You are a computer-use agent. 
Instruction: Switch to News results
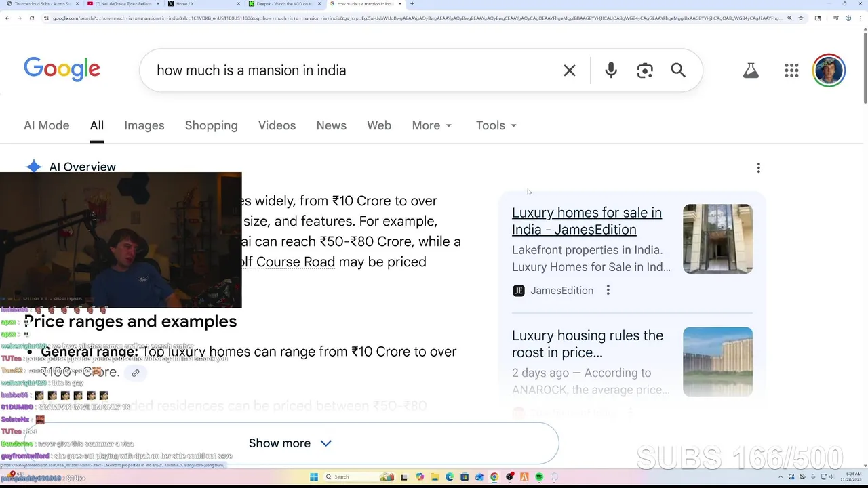[331, 125]
